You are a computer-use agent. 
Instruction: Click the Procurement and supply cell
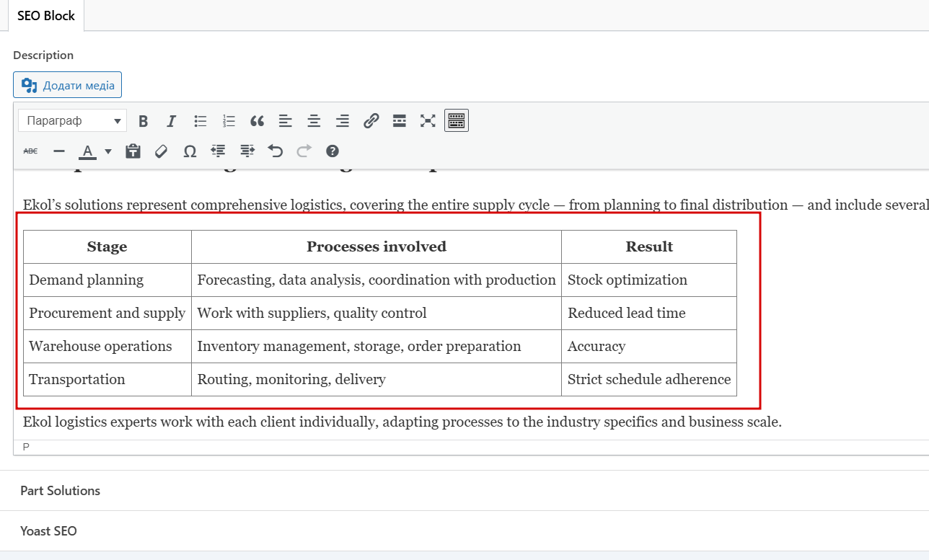(x=107, y=314)
